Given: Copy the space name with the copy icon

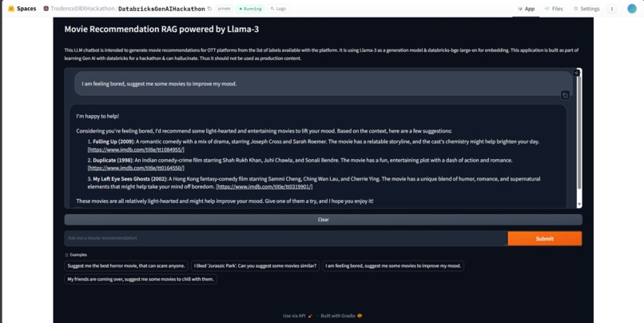Looking at the screenshot, I should click(209, 9).
